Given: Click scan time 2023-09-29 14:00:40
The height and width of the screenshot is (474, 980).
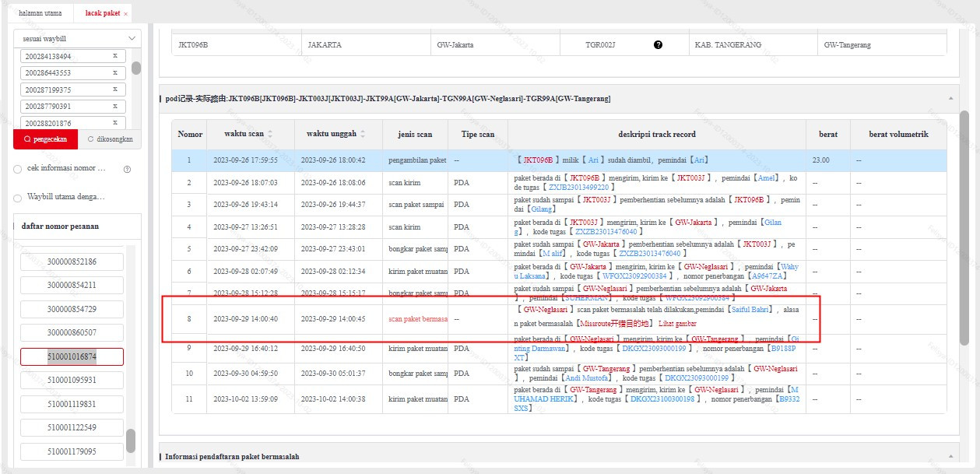Looking at the screenshot, I should pos(245,319).
